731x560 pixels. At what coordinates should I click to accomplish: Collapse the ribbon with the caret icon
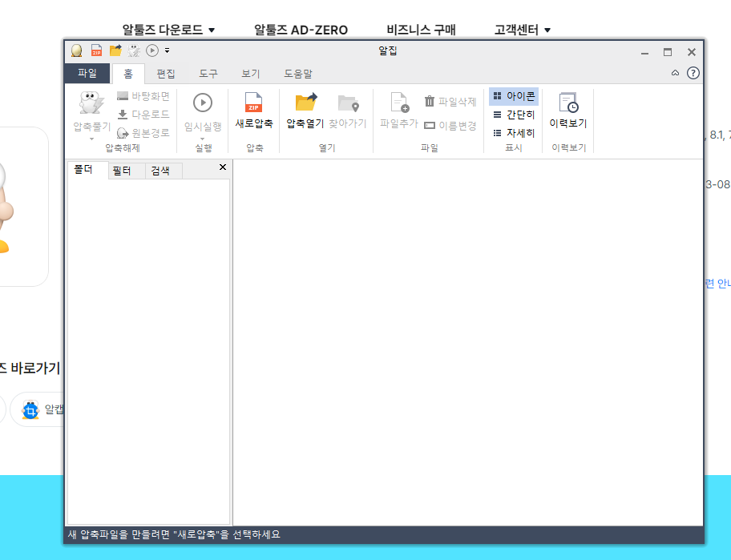pos(675,73)
